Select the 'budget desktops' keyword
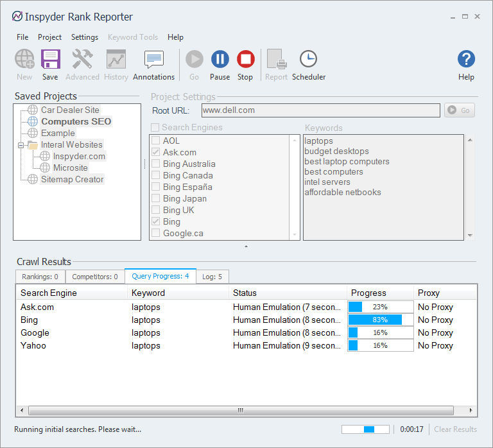This screenshot has height=448, width=493. click(x=336, y=151)
